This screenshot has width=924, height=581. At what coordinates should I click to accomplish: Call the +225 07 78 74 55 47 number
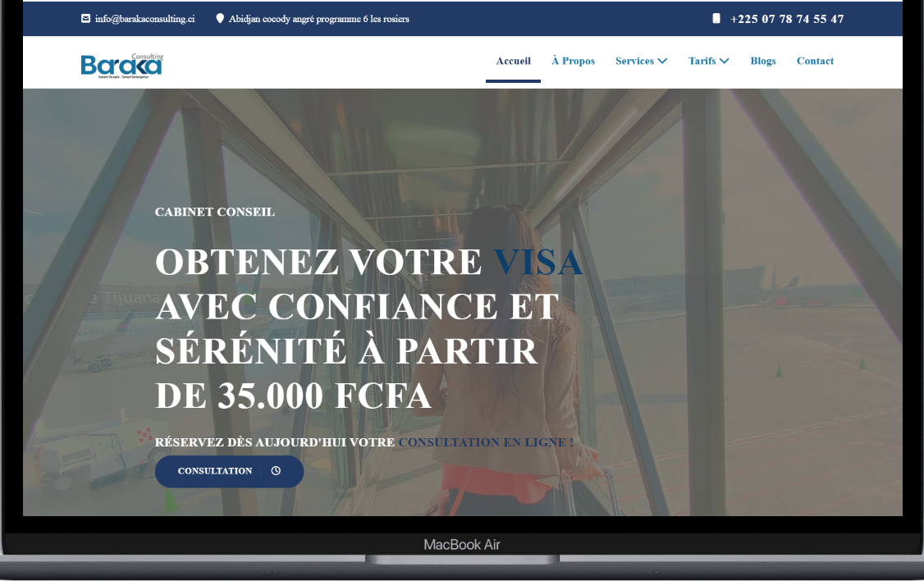pyautogui.click(x=786, y=19)
